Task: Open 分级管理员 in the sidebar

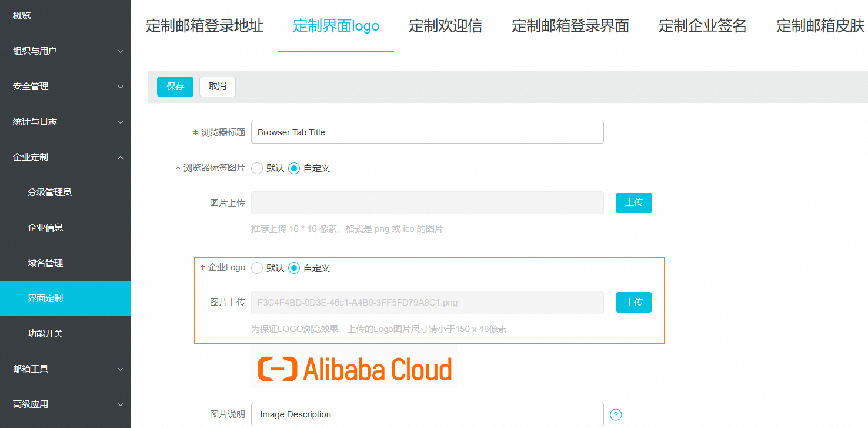Action: point(65,193)
